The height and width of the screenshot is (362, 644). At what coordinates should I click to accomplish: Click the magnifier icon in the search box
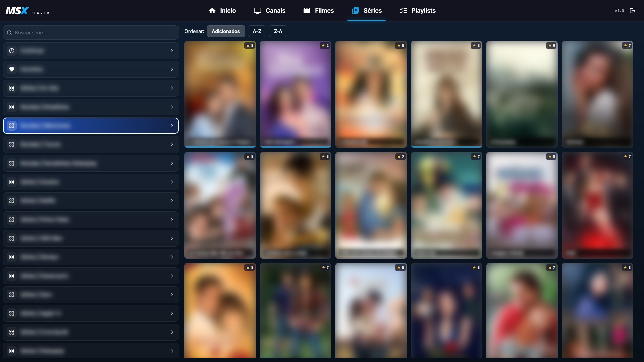(9, 33)
